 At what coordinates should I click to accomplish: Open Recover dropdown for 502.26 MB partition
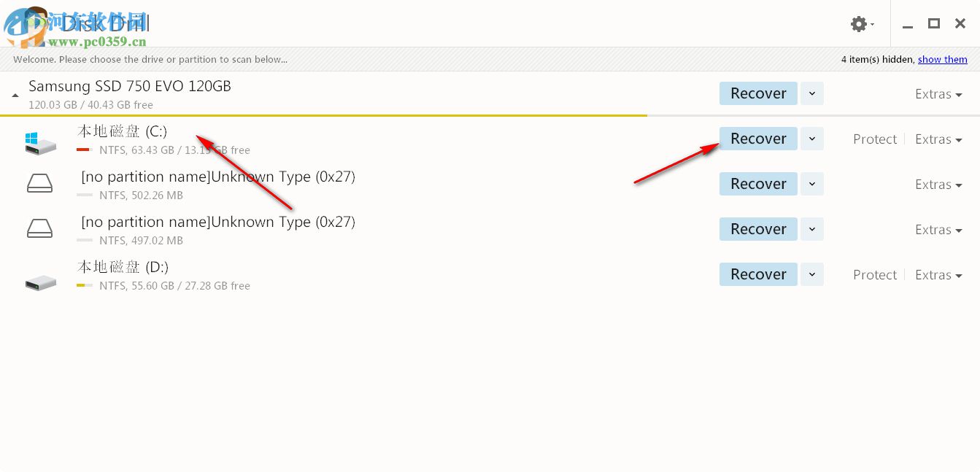click(x=812, y=184)
